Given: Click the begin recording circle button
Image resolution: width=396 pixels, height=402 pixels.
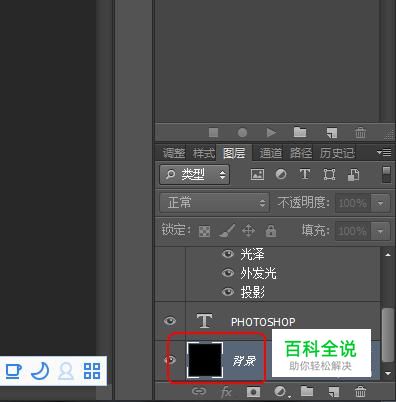Looking at the screenshot, I should point(242,133).
